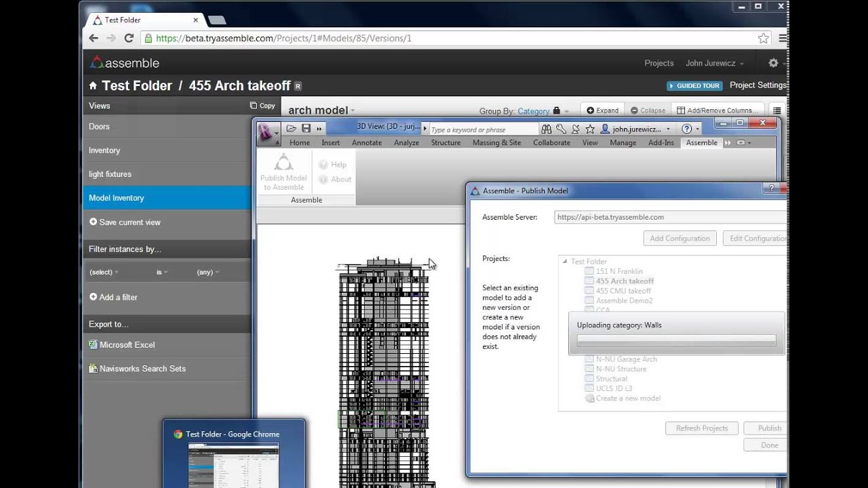Open the John Jurewicz user dropdown

714,63
